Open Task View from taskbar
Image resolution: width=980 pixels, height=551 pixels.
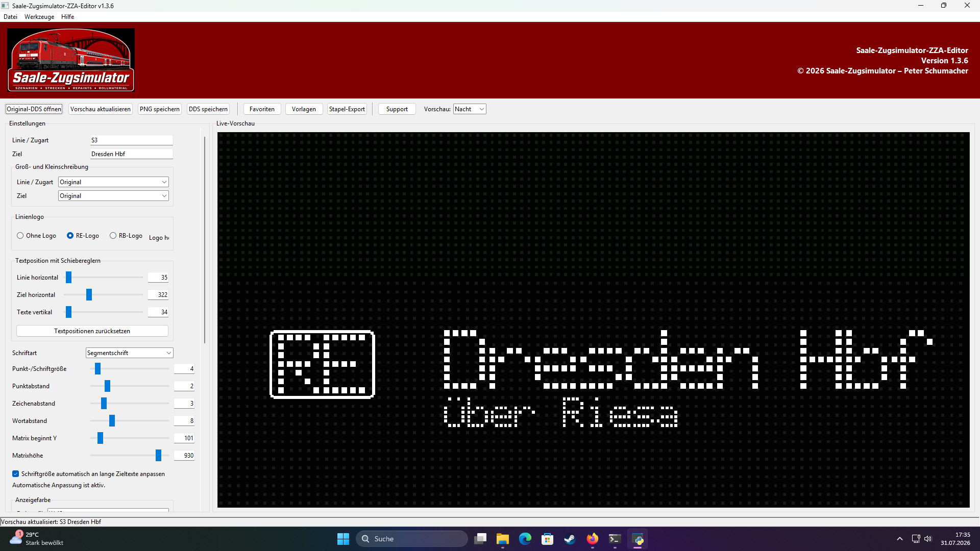point(480,539)
